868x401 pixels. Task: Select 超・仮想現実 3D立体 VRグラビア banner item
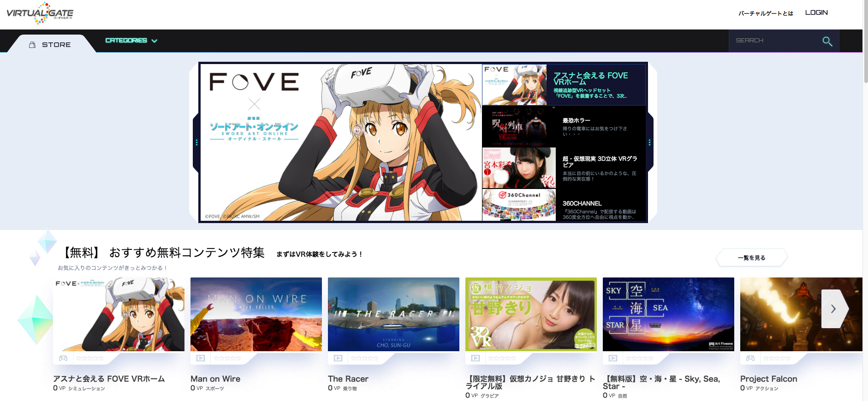564,168
